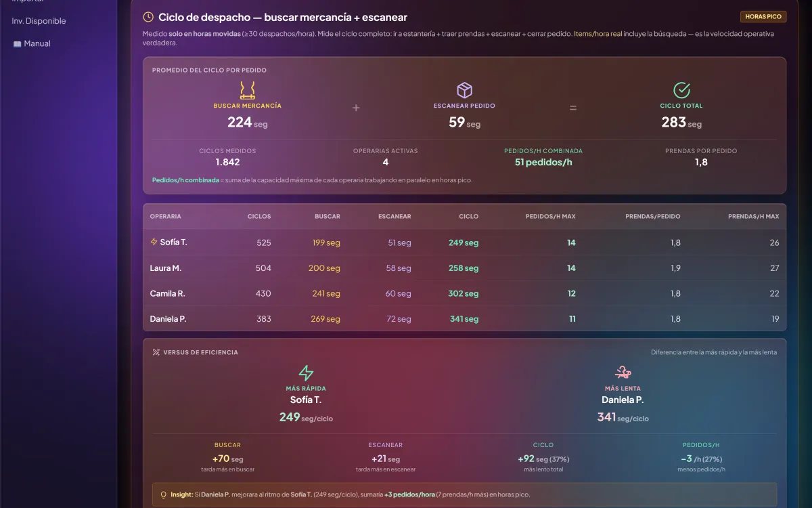Click the 72 seg scan time

pos(399,319)
